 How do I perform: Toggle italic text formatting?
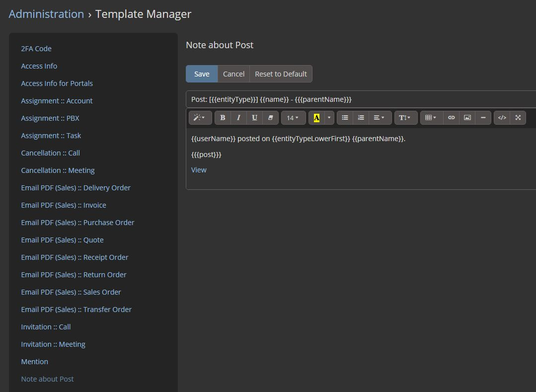point(238,118)
